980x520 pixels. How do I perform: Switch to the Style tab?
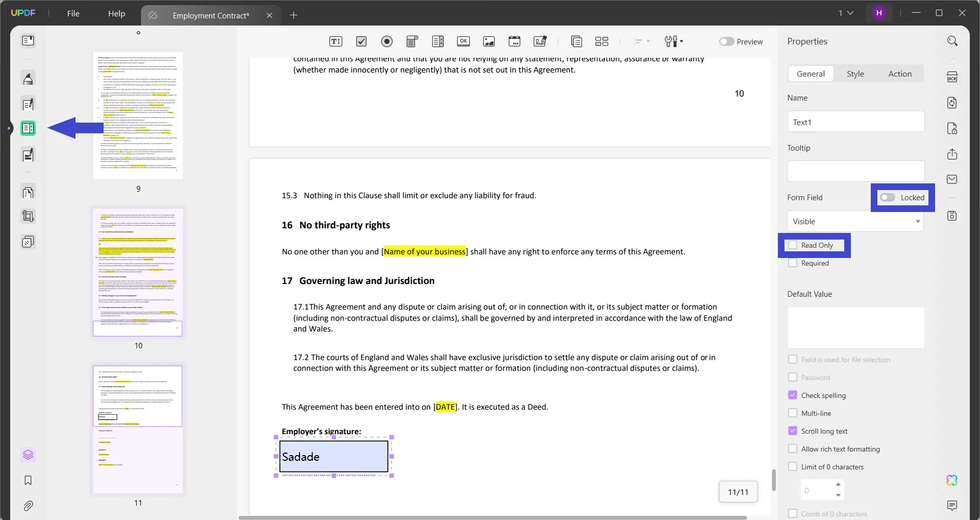pyautogui.click(x=855, y=74)
